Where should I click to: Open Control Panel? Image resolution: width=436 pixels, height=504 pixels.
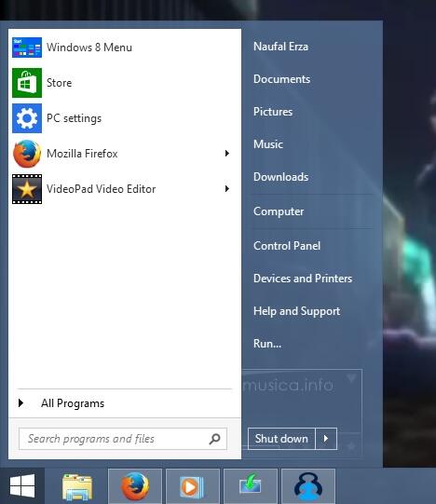[x=287, y=246]
